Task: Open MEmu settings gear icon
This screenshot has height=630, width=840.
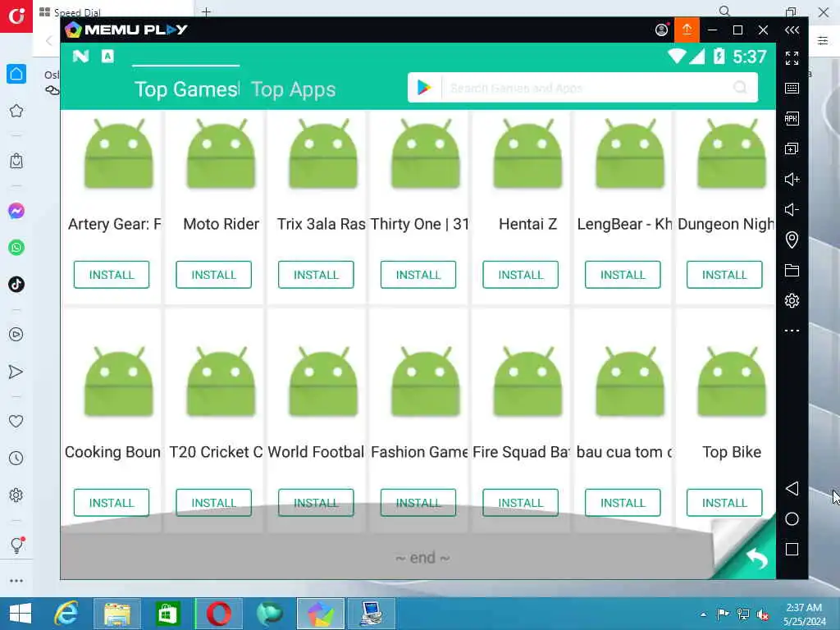Action: coord(792,300)
